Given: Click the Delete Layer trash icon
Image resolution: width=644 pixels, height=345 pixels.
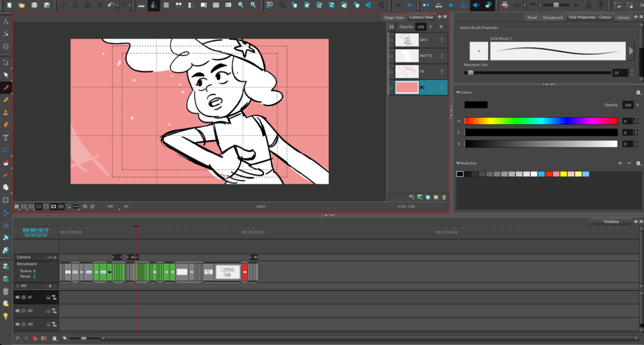Looking at the screenshot, I should pyautogui.click(x=444, y=197).
